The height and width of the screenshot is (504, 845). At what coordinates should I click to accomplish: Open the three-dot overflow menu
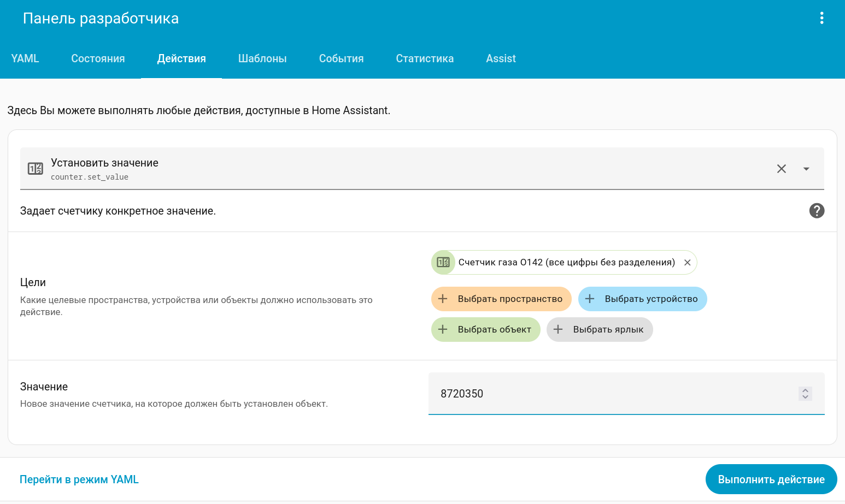[x=821, y=18]
